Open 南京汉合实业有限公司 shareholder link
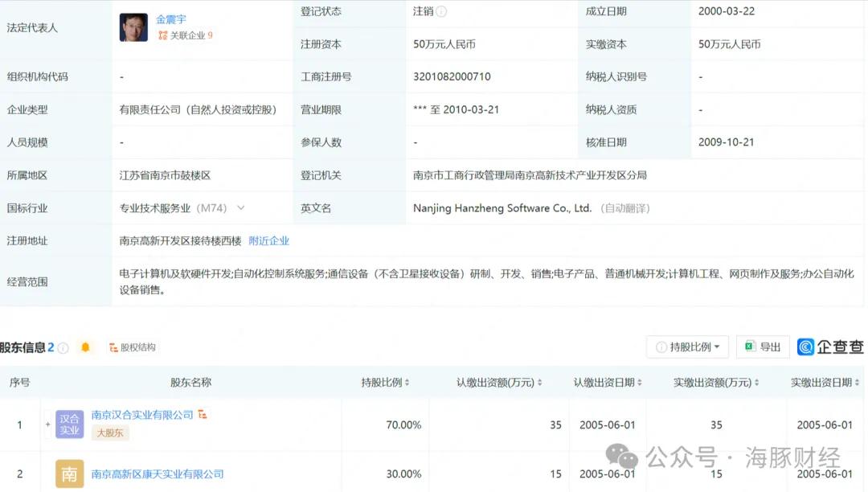868x492 pixels. [x=142, y=415]
